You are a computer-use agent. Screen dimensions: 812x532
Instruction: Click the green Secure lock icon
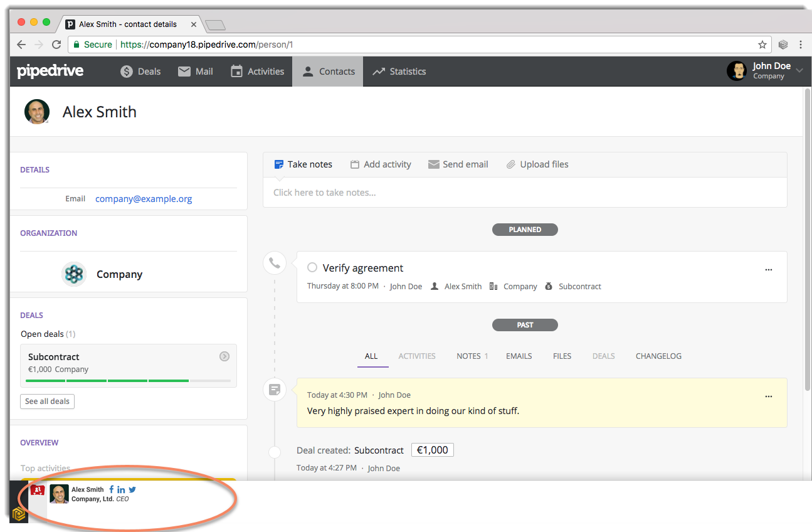point(76,45)
